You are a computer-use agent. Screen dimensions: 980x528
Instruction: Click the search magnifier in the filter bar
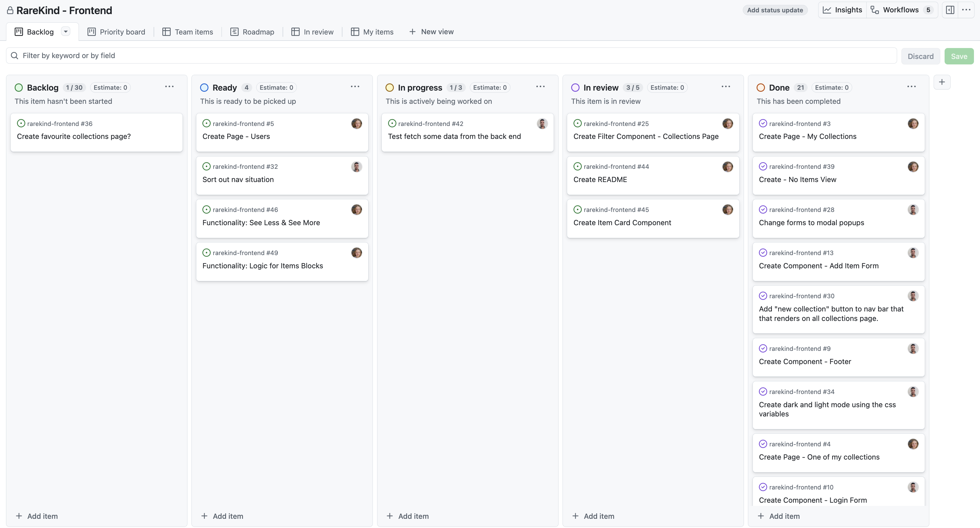[14, 56]
